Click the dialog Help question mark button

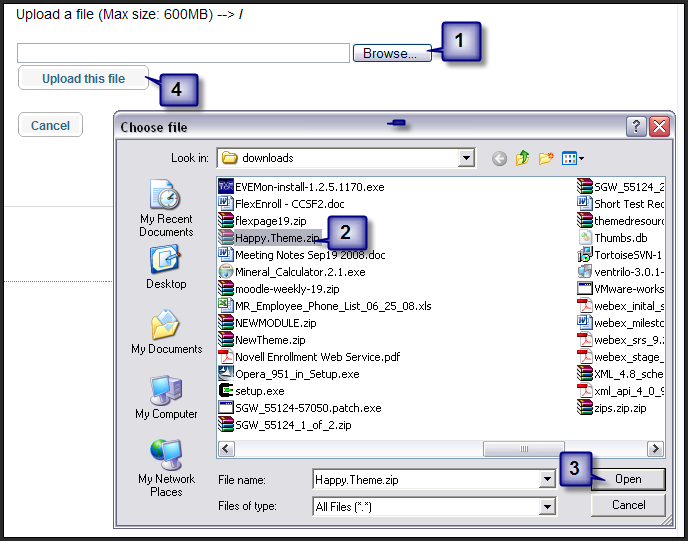pos(637,127)
